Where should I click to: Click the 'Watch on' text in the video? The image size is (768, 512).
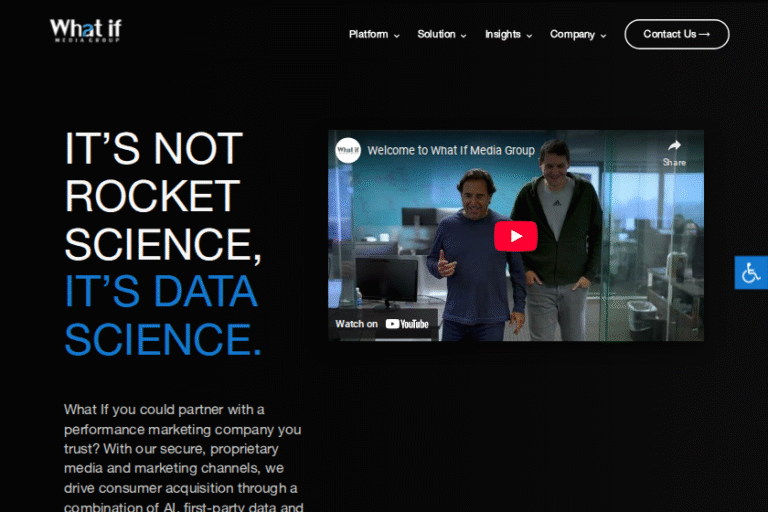tap(356, 324)
